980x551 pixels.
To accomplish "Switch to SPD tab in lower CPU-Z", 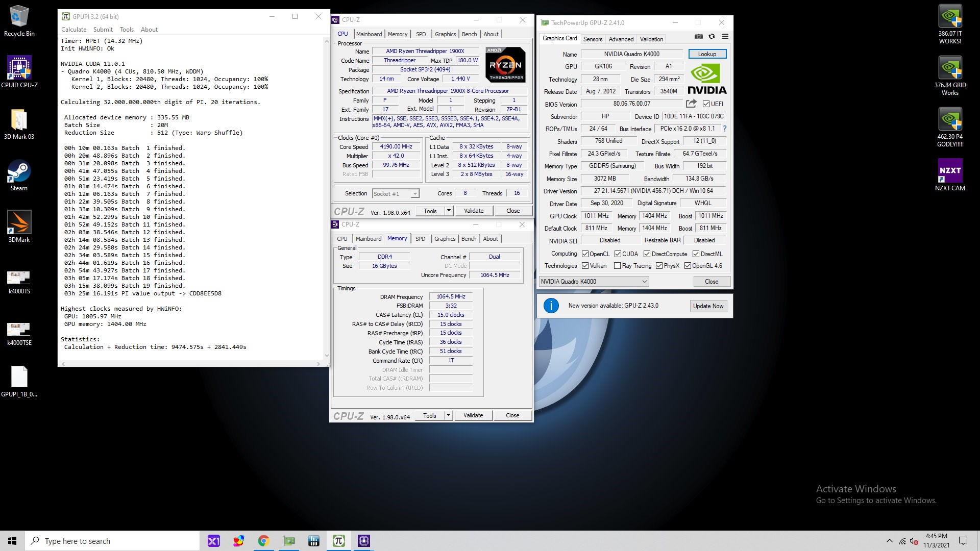I will point(420,239).
